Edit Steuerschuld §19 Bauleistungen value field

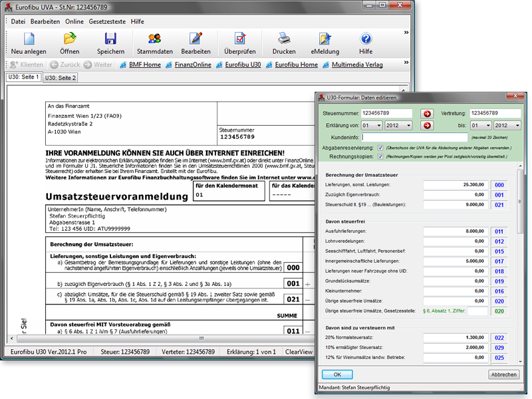456,205
